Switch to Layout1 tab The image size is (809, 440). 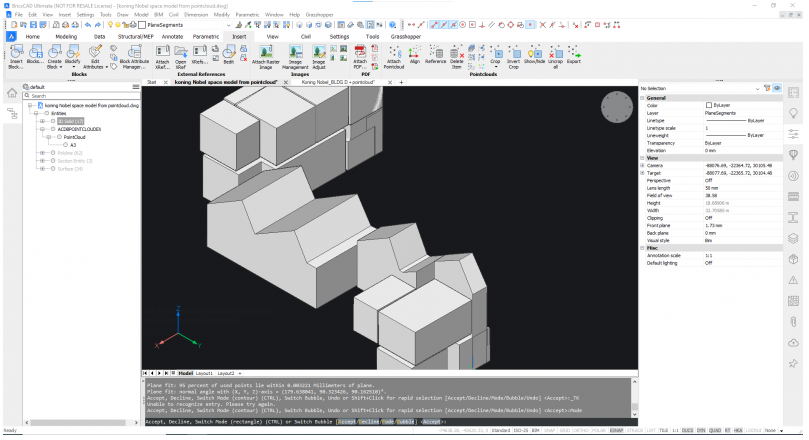coord(204,373)
